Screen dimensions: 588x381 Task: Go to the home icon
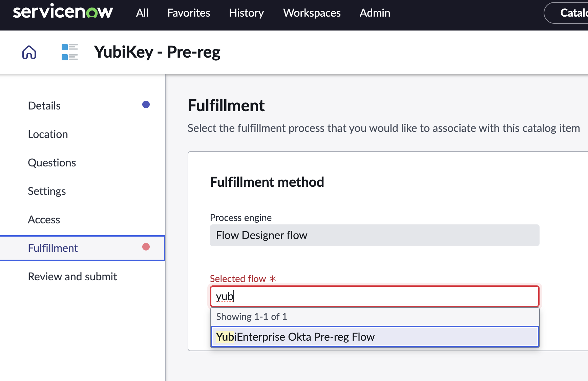coord(29,52)
